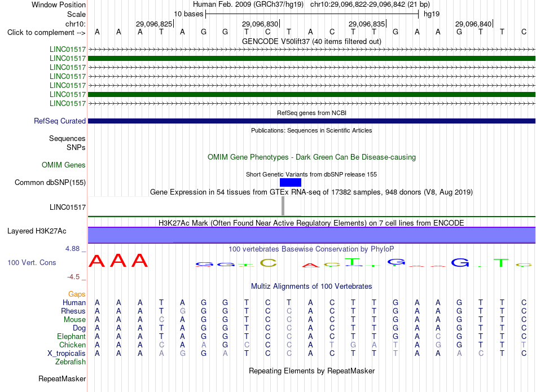Image resolution: width=536 pixels, height=392 pixels.
Task: Click the OMIM Gene Phenotypes track title
Action: click(311, 157)
